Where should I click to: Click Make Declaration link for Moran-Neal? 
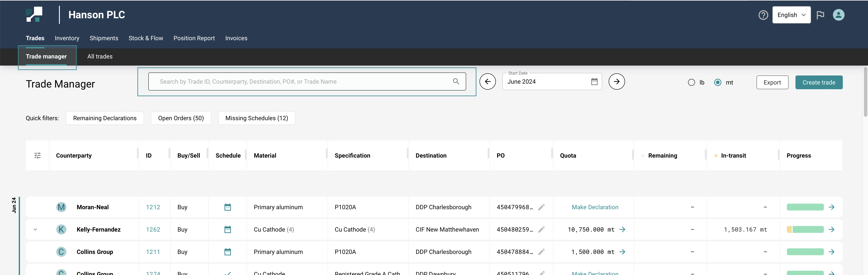595,207
